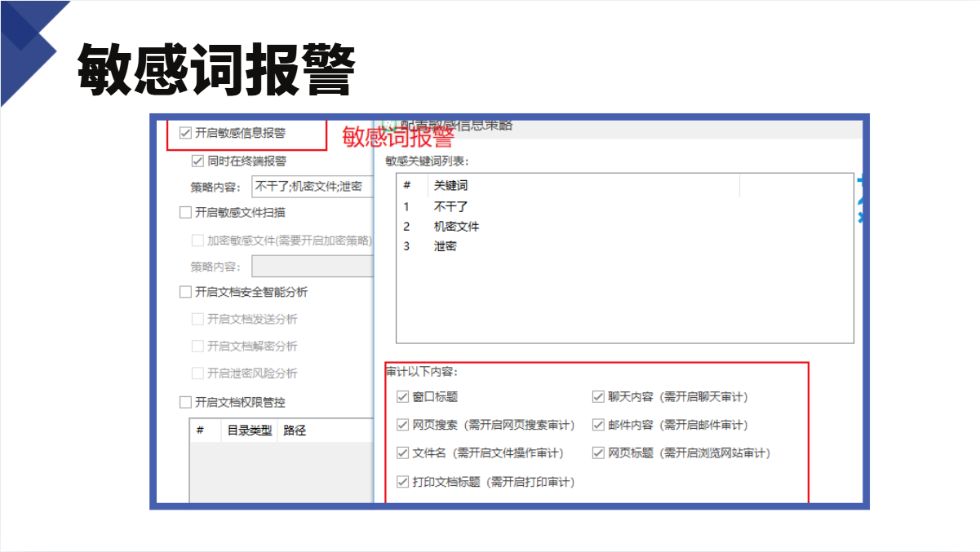Click the 路径 column header
980x552 pixels.
[x=295, y=431]
